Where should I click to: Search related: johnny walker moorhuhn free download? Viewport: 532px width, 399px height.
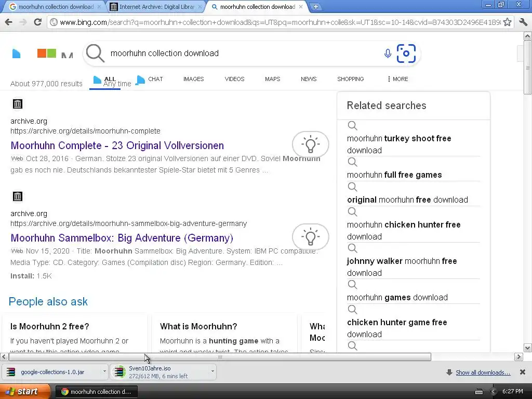[402, 267]
